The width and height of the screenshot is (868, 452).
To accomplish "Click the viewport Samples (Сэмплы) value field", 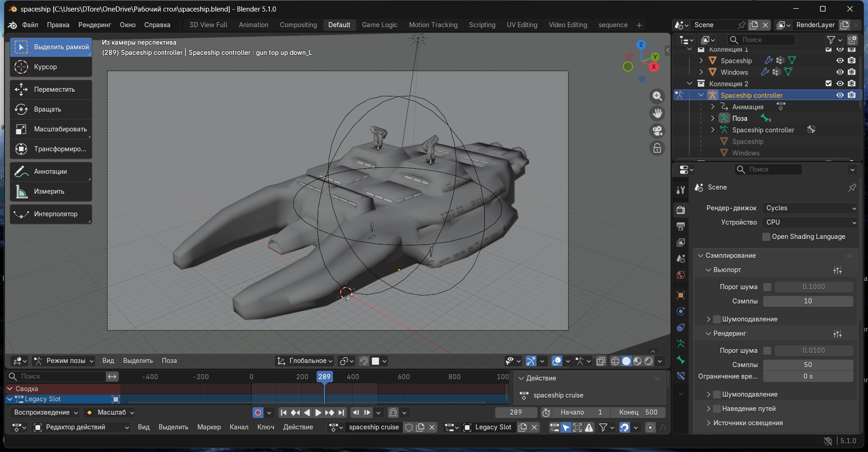I will [x=808, y=301].
